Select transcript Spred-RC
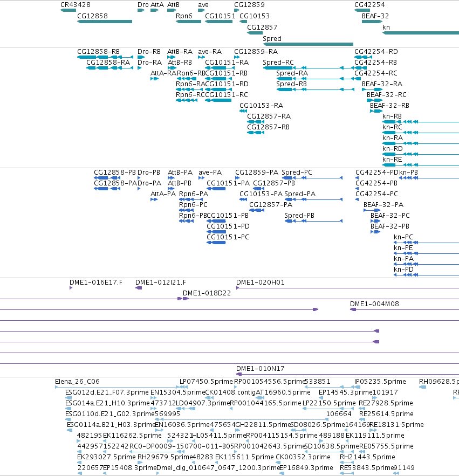The width and height of the screenshot is (459, 476). tap(278, 63)
